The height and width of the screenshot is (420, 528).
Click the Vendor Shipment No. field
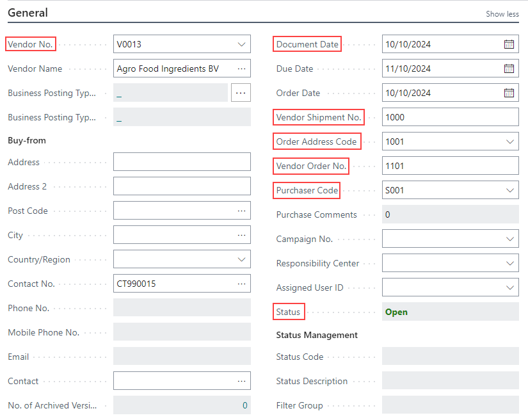[x=449, y=117]
